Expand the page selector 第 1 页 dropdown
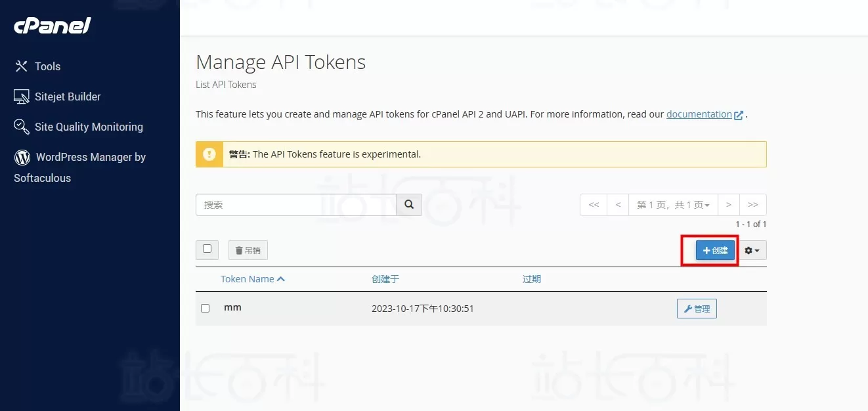The image size is (868, 411). [x=673, y=205]
